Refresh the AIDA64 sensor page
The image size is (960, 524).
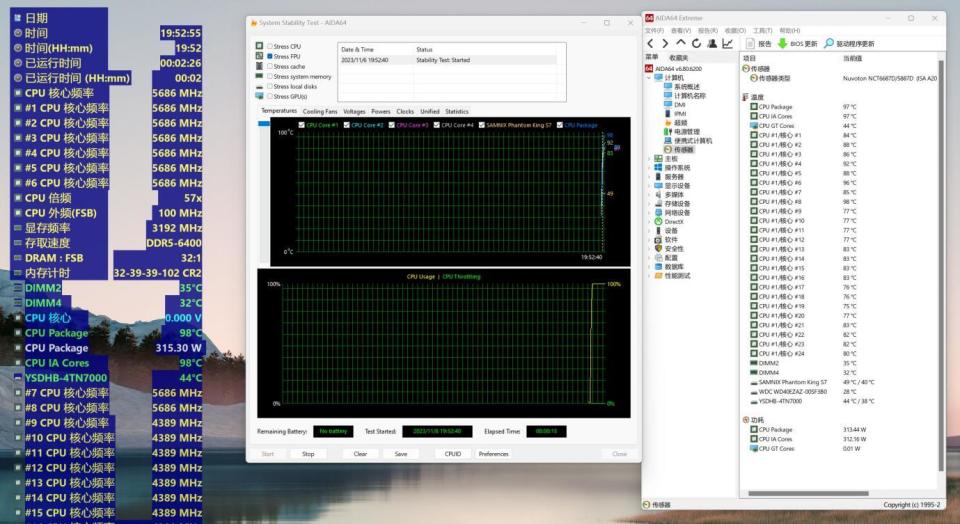pyautogui.click(x=696, y=43)
